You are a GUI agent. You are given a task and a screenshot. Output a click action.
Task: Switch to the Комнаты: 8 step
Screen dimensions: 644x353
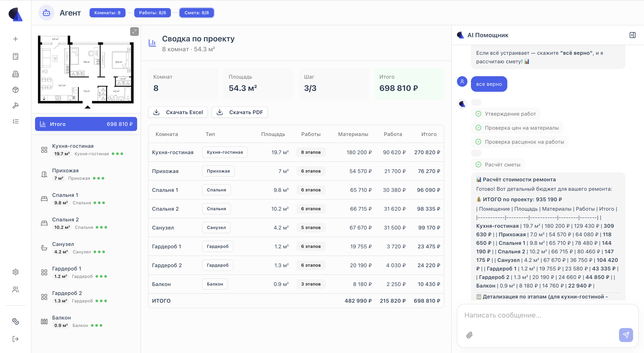(107, 13)
